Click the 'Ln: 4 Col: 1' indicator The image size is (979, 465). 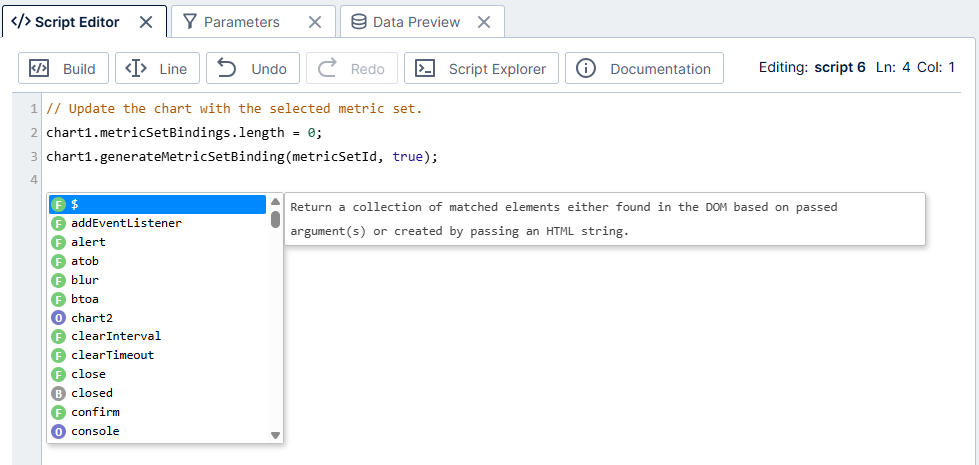coord(917,67)
